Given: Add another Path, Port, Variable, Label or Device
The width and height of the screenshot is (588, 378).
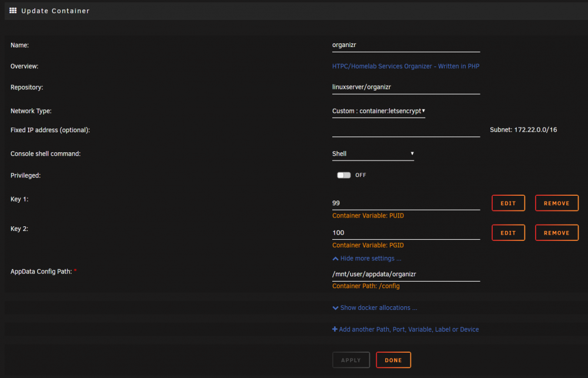Looking at the screenshot, I should [x=405, y=329].
